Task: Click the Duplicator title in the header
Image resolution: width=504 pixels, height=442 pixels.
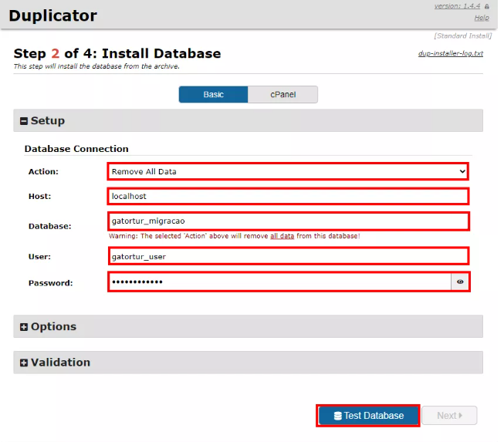Action: coord(53,15)
